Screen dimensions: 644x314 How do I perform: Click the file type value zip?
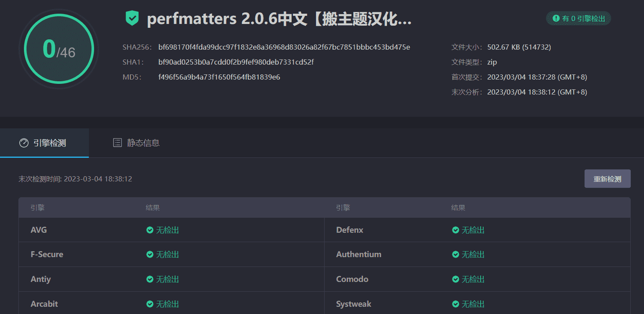[x=492, y=62]
